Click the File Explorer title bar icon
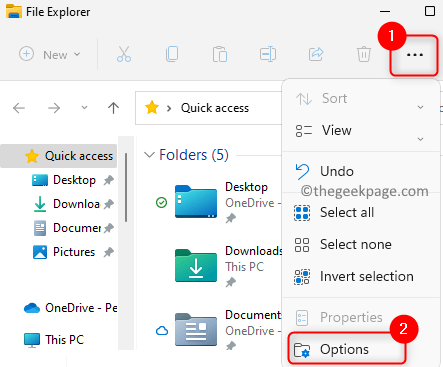This screenshot has height=367, width=443. (14, 12)
